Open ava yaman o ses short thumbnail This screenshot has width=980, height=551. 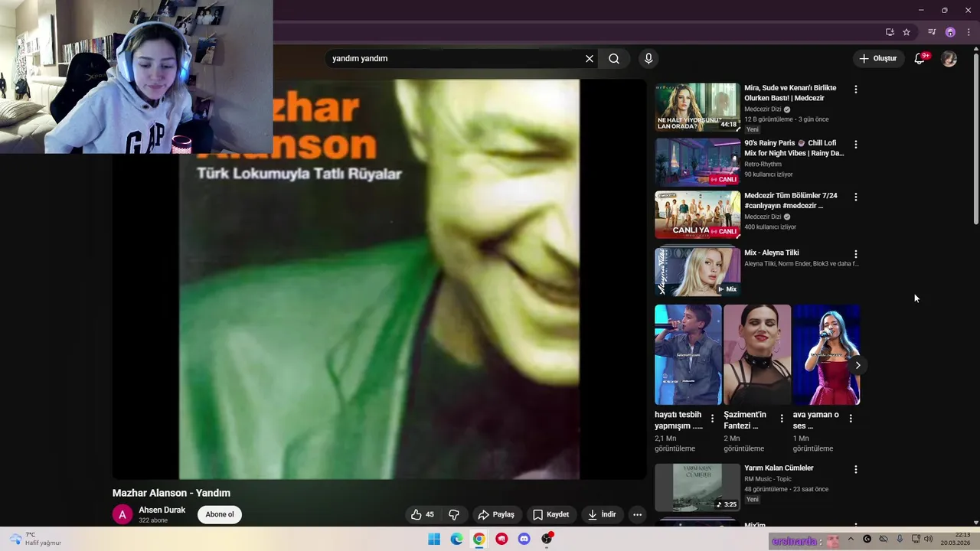pyautogui.click(x=826, y=355)
